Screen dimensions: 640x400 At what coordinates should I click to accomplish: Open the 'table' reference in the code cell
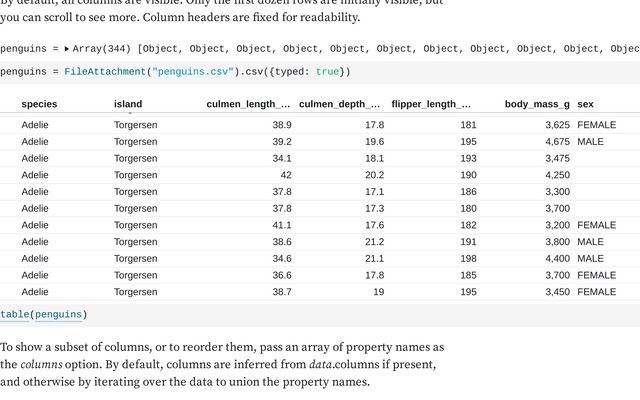click(15, 314)
